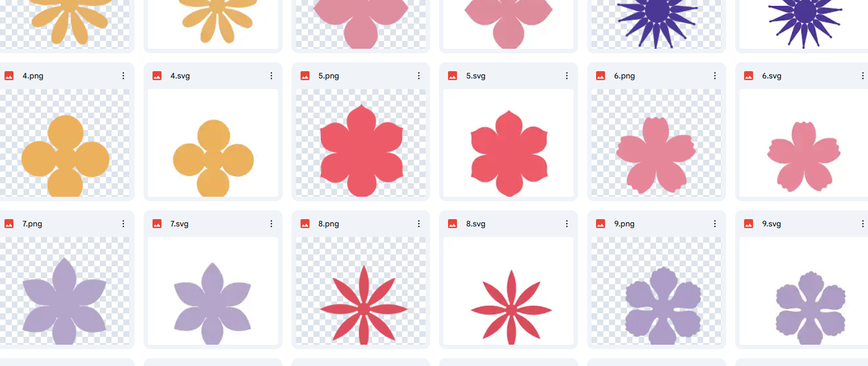This screenshot has height=366, width=868.
Task: Select the 7.svg purple pointed flower thumbnail
Action: click(213, 291)
